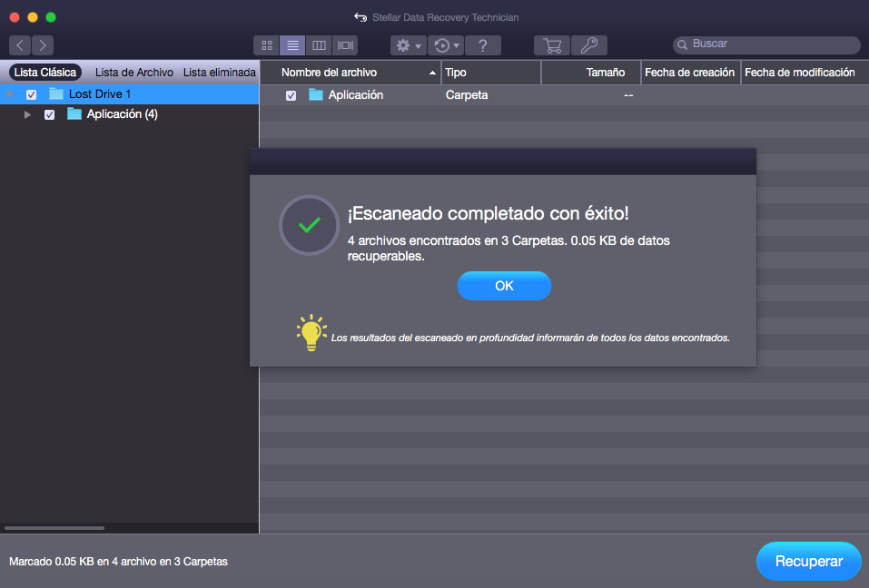The image size is (869, 588).
Task: Click the activation key icon
Action: [x=589, y=45]
